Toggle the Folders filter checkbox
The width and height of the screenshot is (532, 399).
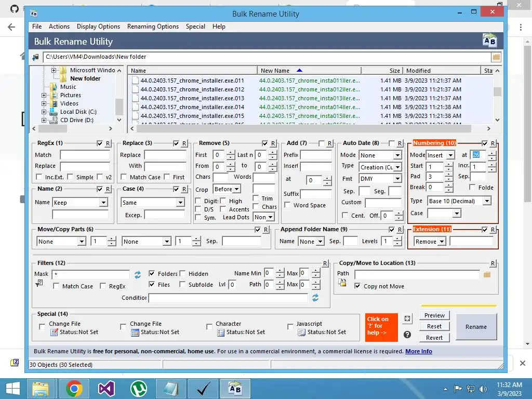pyautogui.click(x=152, y=273)
